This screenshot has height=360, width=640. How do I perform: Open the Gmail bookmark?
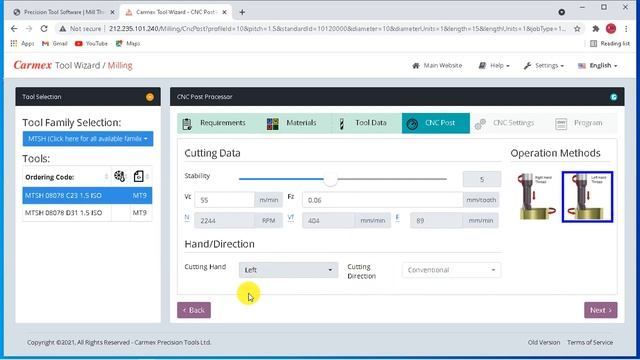point(55,43)
